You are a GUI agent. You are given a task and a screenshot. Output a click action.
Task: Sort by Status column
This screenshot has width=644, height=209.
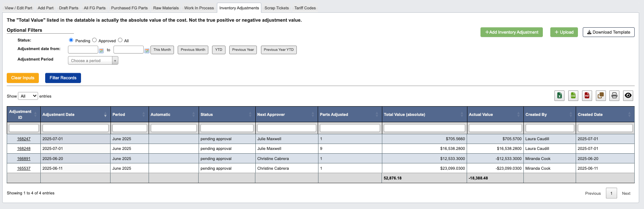(227, 114)
